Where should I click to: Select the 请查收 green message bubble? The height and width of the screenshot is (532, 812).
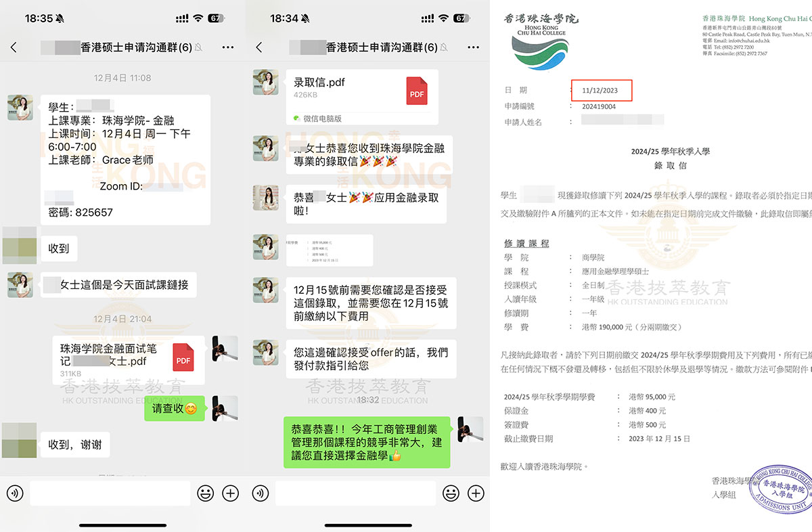pyautogui.click(x=175, y=408)
